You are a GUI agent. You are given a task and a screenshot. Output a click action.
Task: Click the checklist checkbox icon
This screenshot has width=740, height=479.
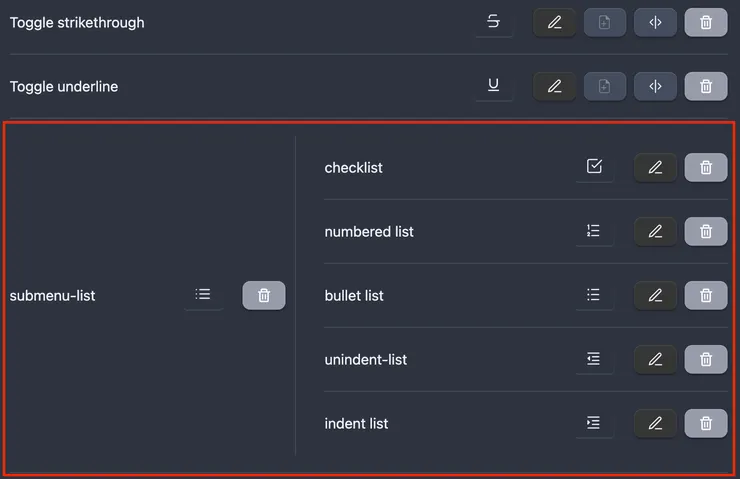pos(594,167)
